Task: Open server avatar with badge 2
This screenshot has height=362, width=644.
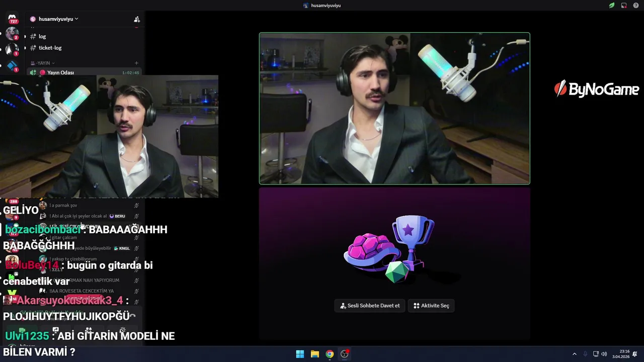Action: pyautogui.click(x=12, y=34)
